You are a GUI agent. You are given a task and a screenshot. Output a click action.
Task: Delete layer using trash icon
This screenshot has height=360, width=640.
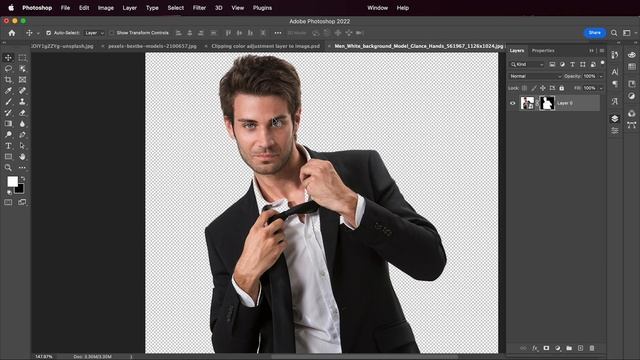point(592,348)
